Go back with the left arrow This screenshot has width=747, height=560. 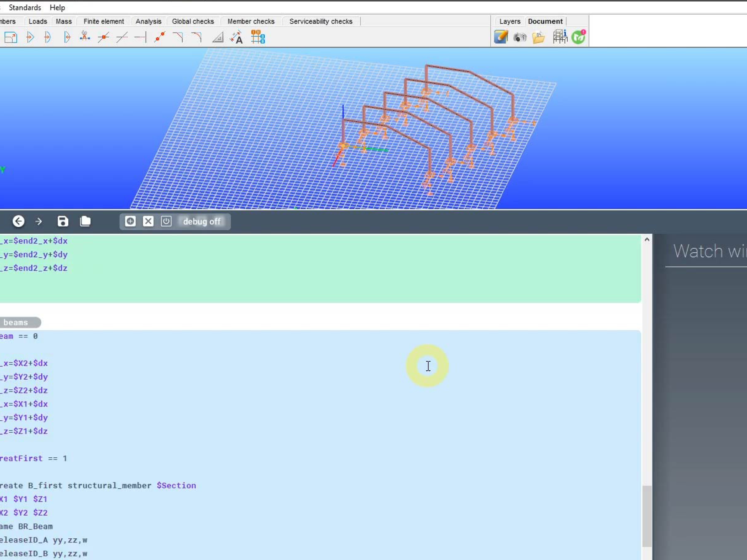(x=18, y=221)
